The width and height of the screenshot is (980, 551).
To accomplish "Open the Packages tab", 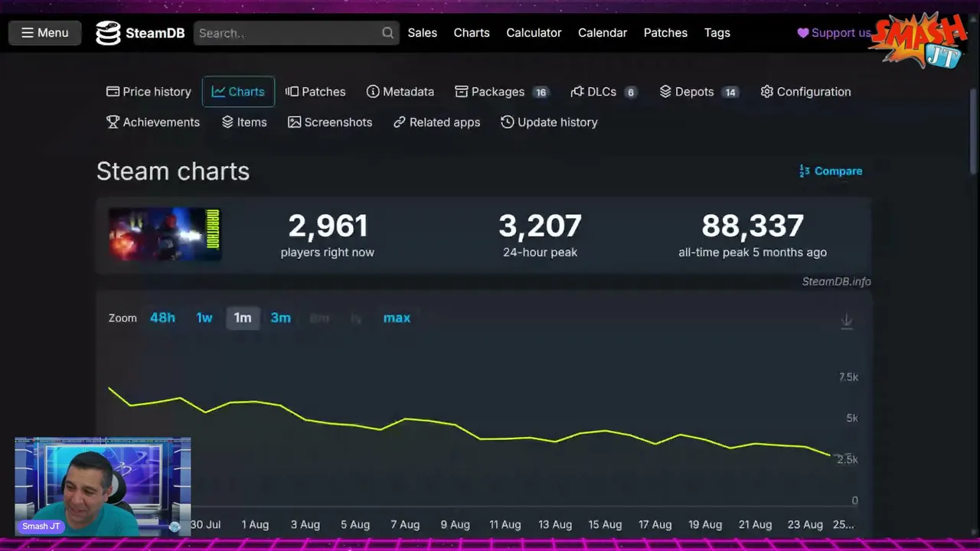I will point(502,92).
